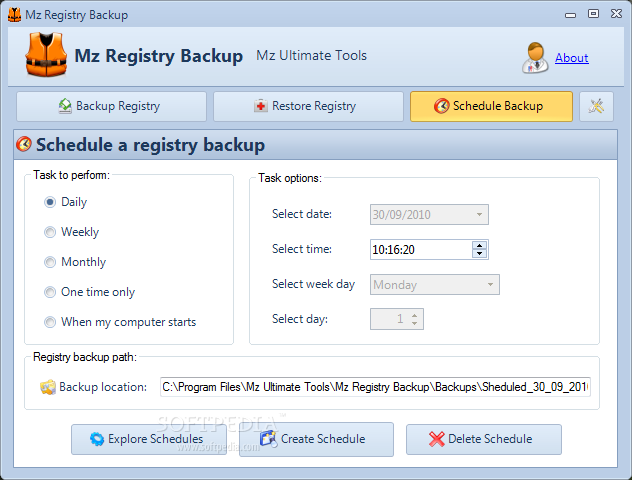Click the small life jacket title bar icon
The height and width of the screenshot is (480, 632).
point(15,15)
